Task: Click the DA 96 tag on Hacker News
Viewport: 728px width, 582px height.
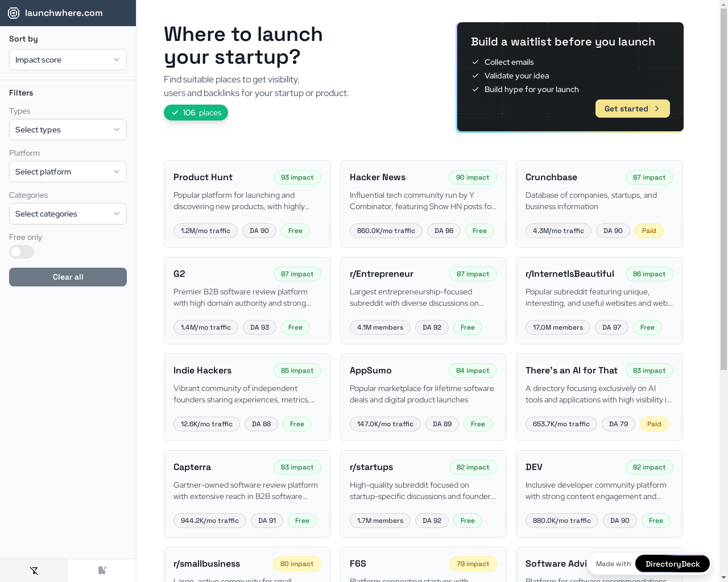Action: tap(444, 231)
